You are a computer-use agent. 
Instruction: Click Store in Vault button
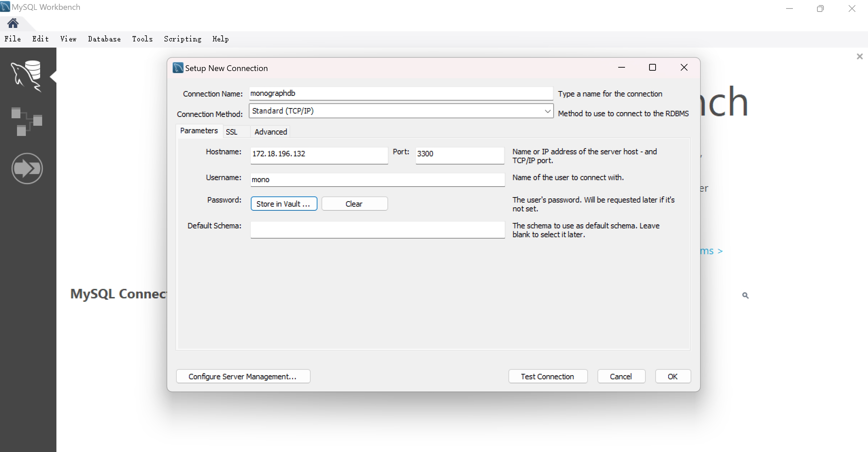(284, 204)
